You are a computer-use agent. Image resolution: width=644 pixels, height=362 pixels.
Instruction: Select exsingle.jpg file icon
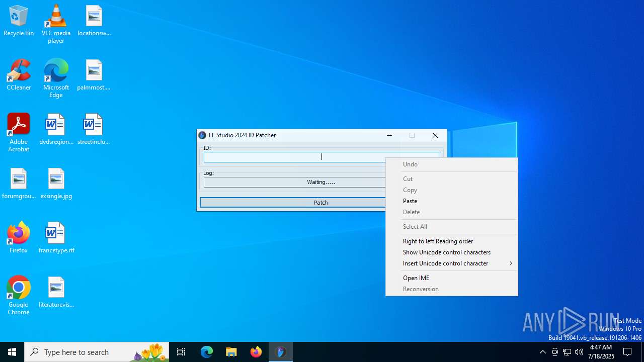click(56, 184)
